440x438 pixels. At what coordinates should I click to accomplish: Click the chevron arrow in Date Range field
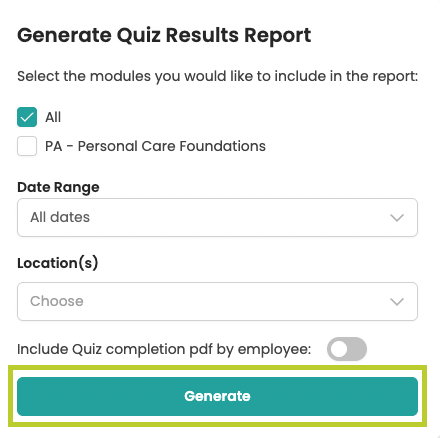click(397, 218)
